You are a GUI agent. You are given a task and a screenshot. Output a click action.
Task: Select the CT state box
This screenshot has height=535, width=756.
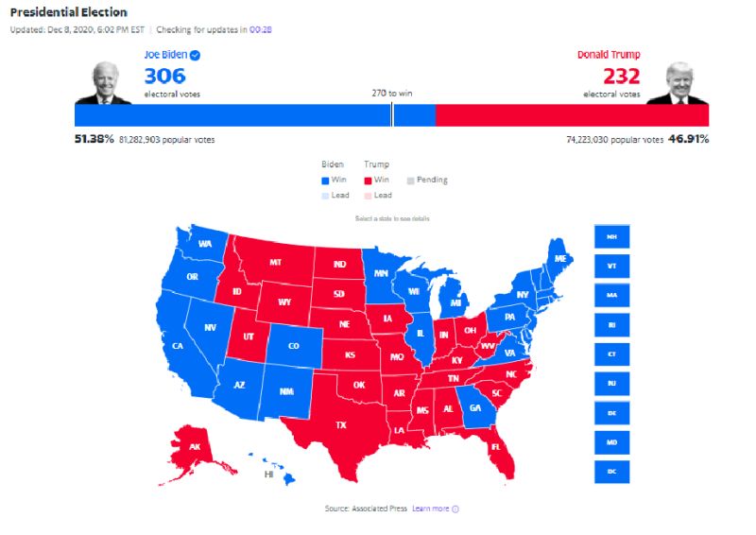coord(611,354)
